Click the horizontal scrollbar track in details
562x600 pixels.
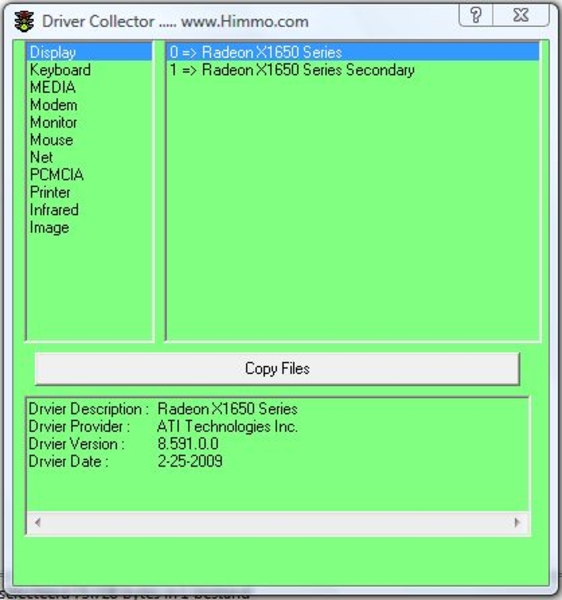[277, 523]
